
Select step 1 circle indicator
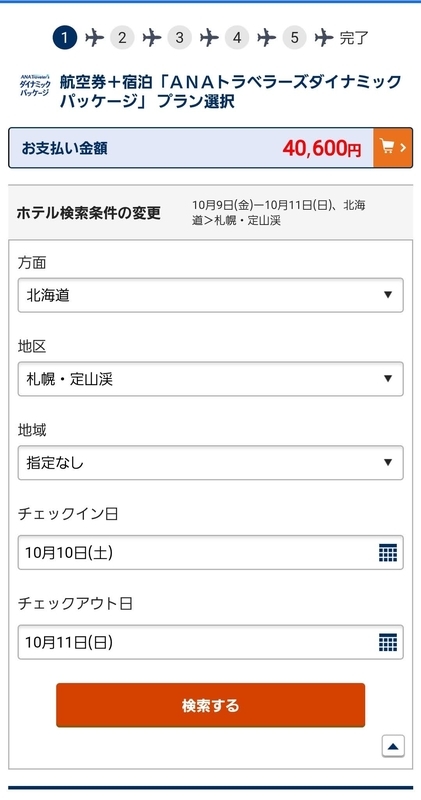point(65,38)
